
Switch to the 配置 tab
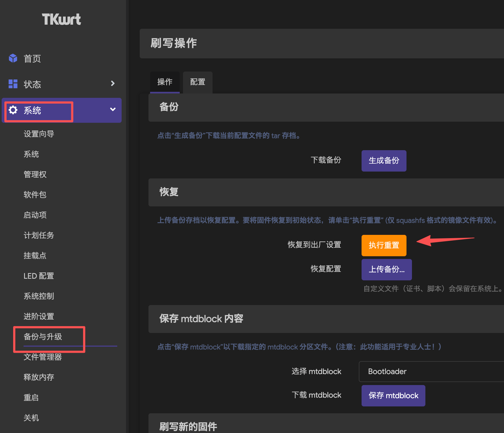(197, 82)
